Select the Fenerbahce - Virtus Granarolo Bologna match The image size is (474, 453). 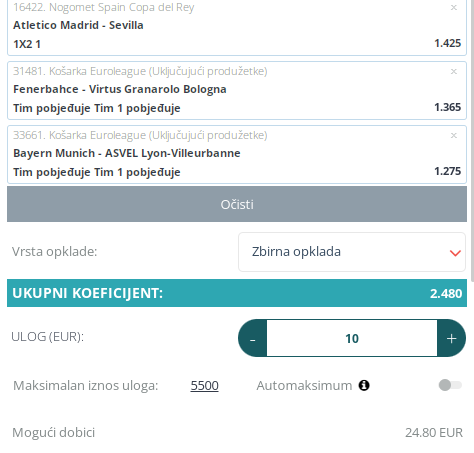(120, 89)
